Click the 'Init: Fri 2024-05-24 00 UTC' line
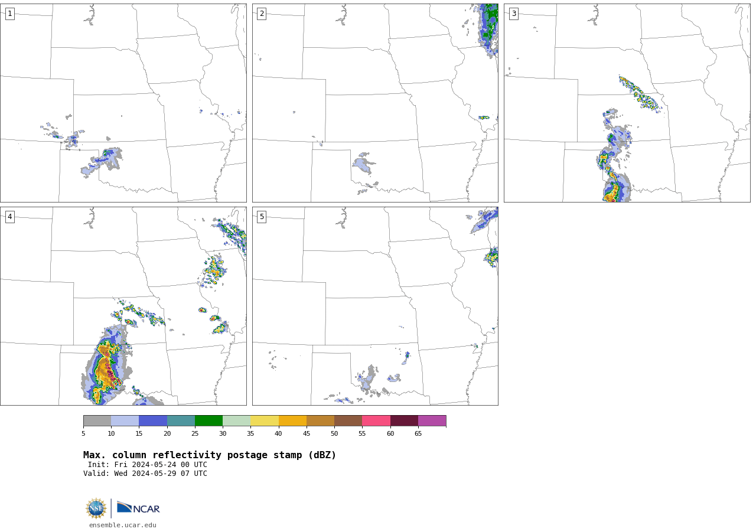The height and width of the screenshot is (532, 756). (x=148, y=465)
